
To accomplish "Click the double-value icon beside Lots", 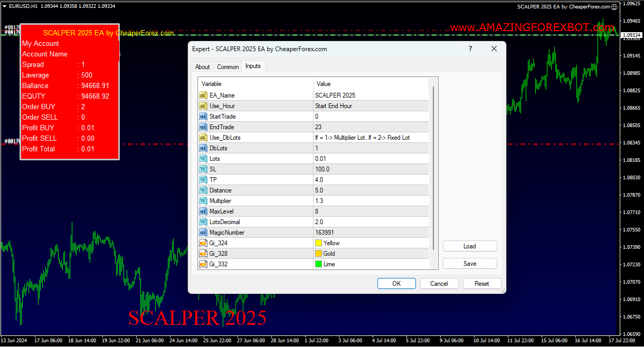I will pyautogui.click(x=203, y=159).
